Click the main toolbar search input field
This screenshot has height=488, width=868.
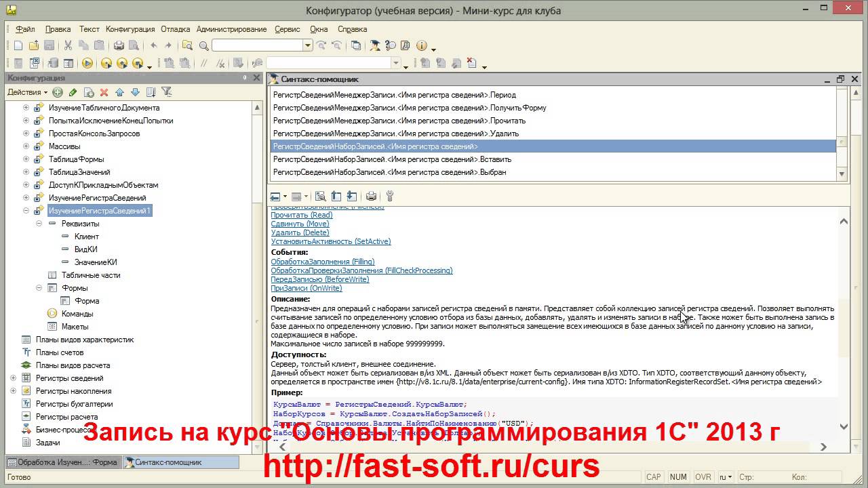[258, 45]
